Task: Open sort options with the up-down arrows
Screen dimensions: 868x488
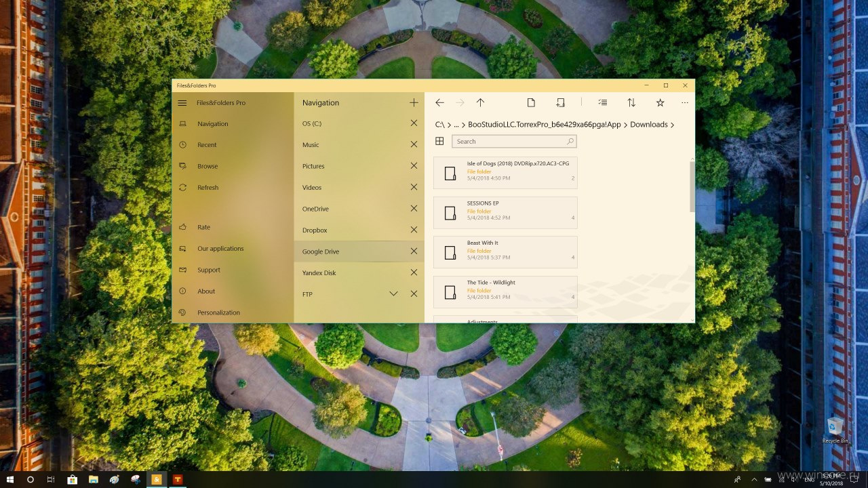Action: [x=631, y=103]
